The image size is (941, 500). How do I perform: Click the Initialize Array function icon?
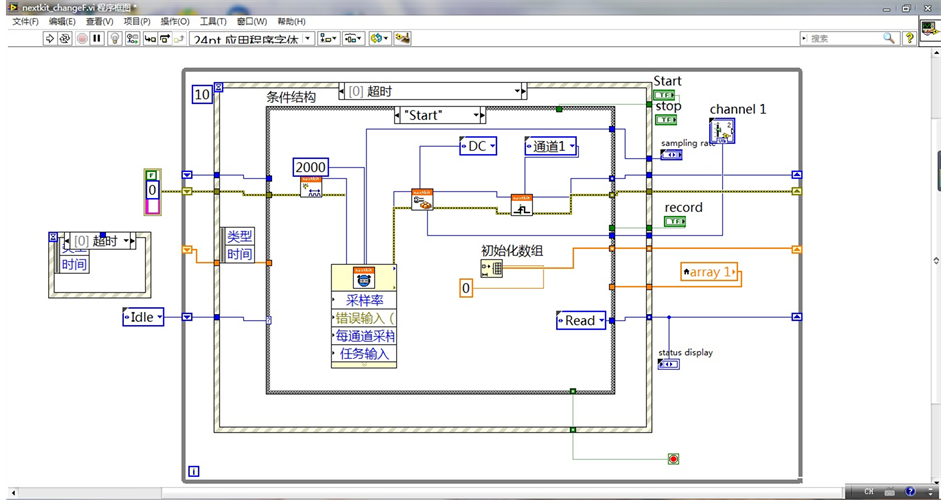click(492, 267)
